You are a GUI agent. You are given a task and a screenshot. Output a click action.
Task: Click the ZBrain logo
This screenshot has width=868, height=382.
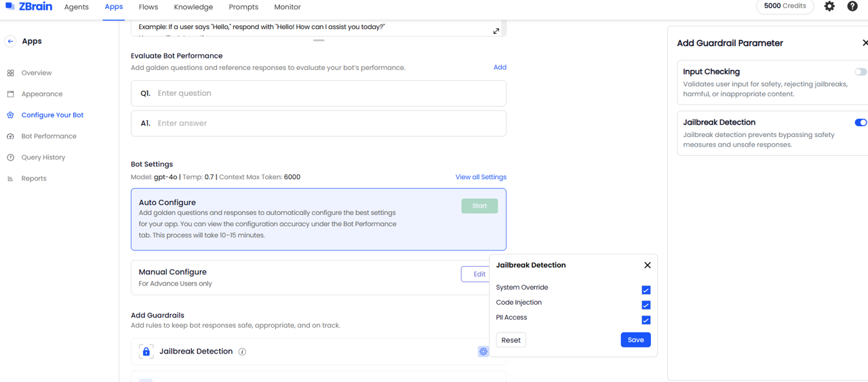(x=28, y=7)
